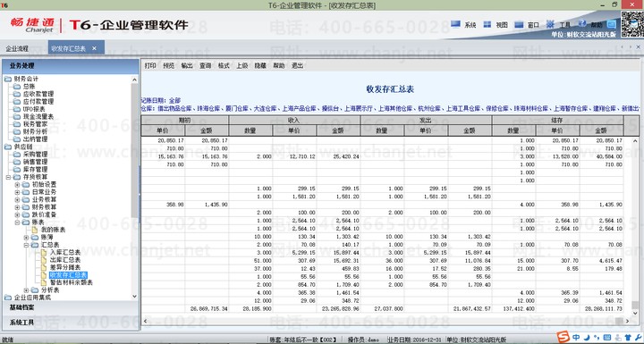Viewport: 644px width, 344px height.
Task: Expand the 日常业务 node
Action: pyautogui.click(x=17, y=192)
